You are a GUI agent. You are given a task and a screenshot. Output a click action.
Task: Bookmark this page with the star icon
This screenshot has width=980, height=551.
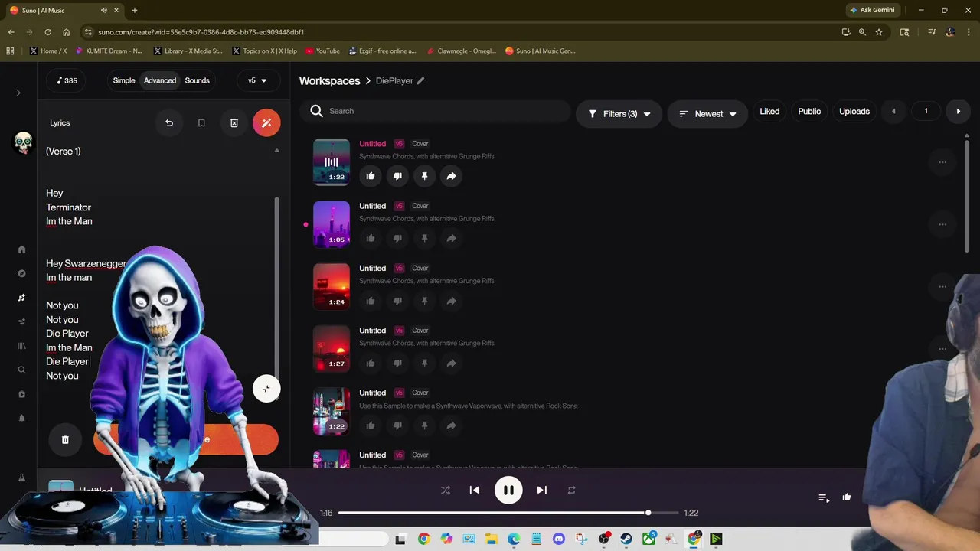pyautogui.click(x=879, y=32)
